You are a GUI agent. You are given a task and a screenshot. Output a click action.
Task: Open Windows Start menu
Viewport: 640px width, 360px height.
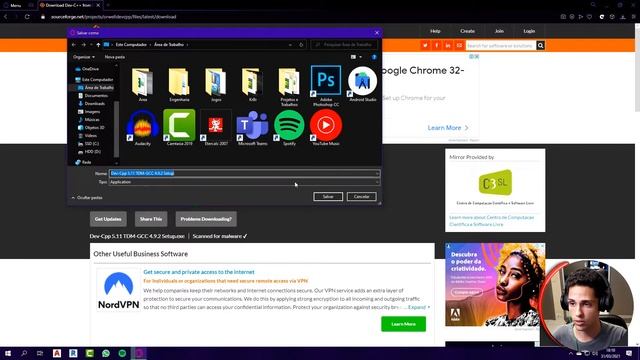(x=8, y=353)
